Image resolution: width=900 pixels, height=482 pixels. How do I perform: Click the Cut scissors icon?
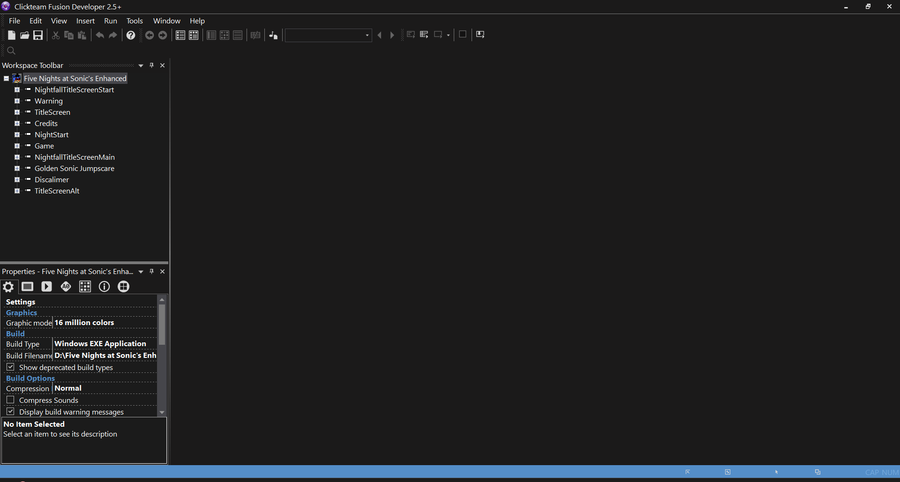click(x=56, y=36)
